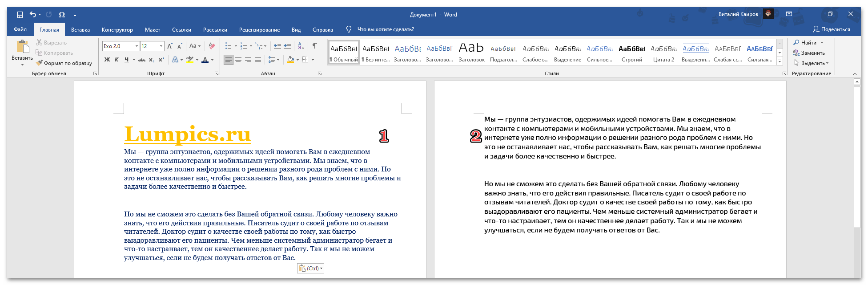
Task: Open the Рецензирование ribbon tab
Action: pos(259,30)
